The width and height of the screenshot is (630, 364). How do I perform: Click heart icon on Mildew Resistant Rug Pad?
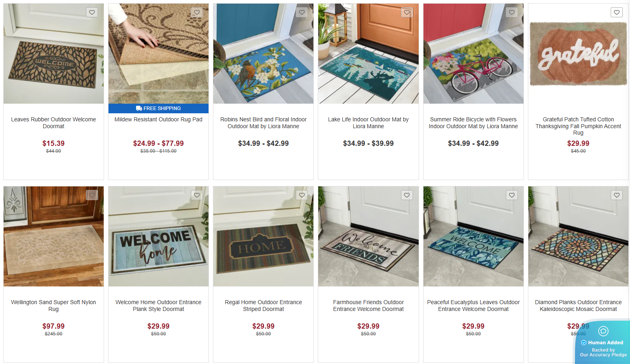(197, 12)
